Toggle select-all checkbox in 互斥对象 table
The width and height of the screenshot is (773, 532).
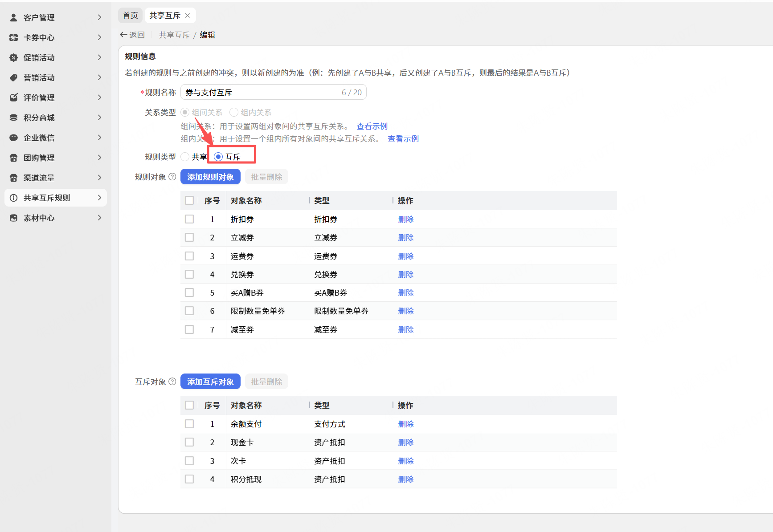[x=189, y=405]
